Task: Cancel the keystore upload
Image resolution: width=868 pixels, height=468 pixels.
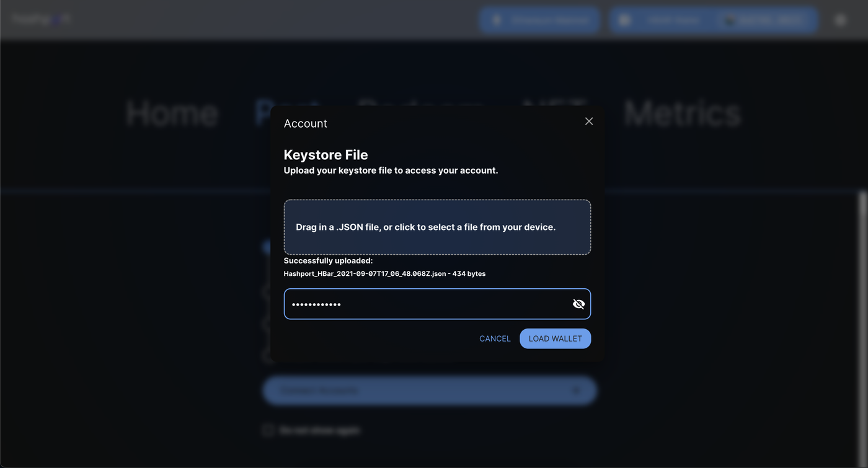Action: point(495,338)
